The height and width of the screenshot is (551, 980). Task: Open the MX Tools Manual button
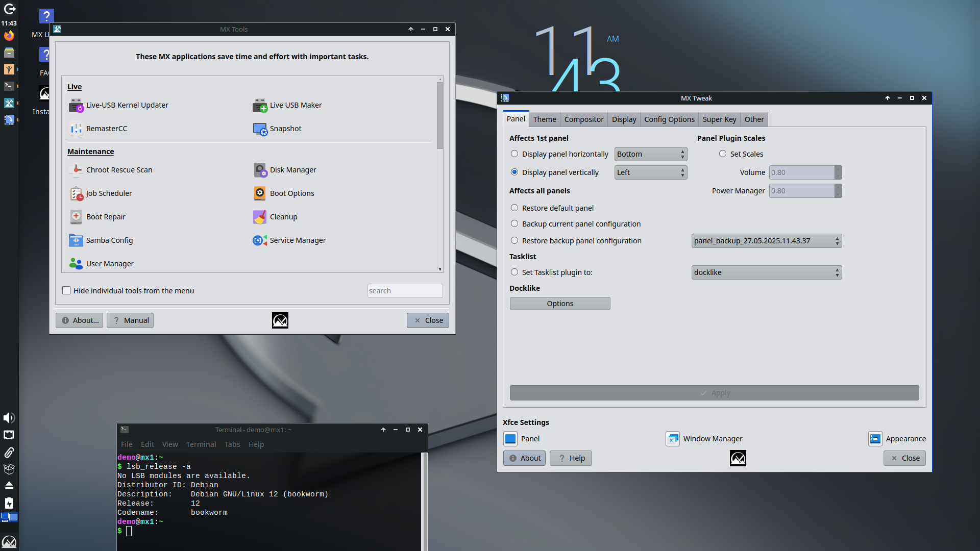click(130, 320)
